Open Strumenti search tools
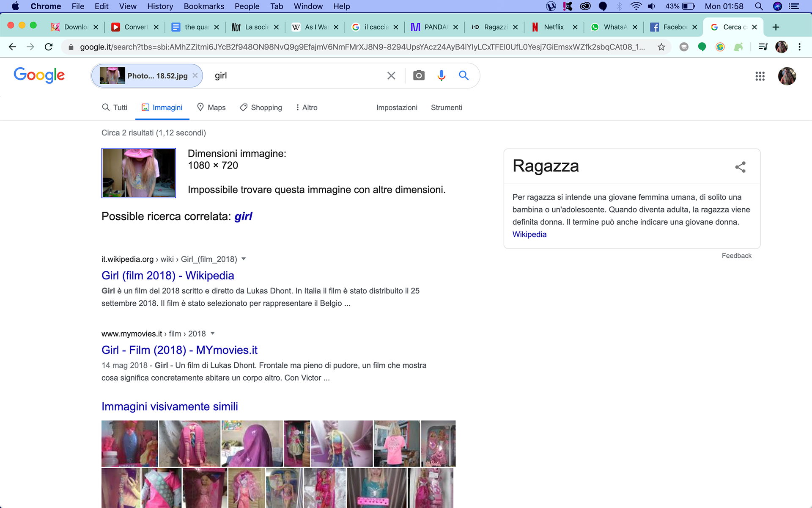The height and width of the screenshot is (508, 812). point(447,108)
